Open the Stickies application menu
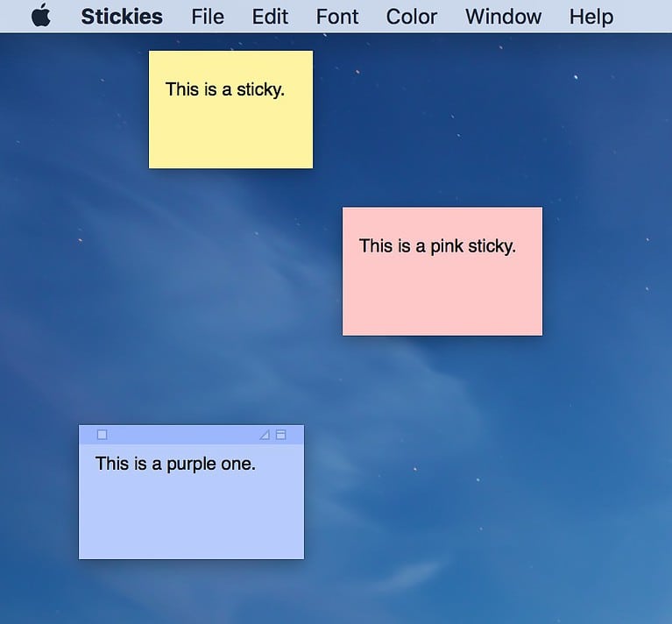The image size is (672, 624). point(122,17)
